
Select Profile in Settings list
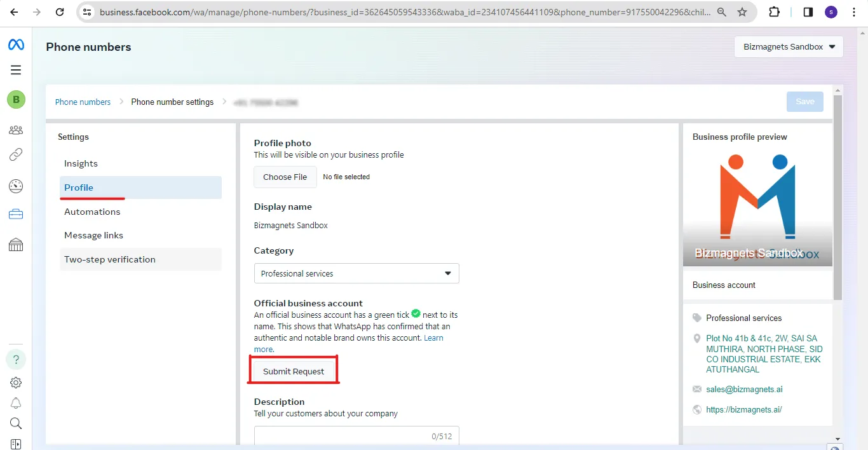pos(140,187)
